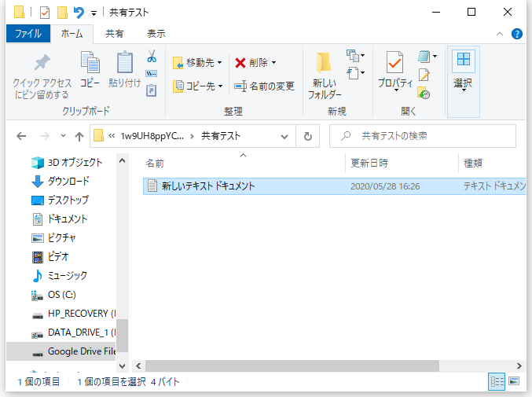Click the horizontal scrollbar thumb in file list

click(292, 366)
